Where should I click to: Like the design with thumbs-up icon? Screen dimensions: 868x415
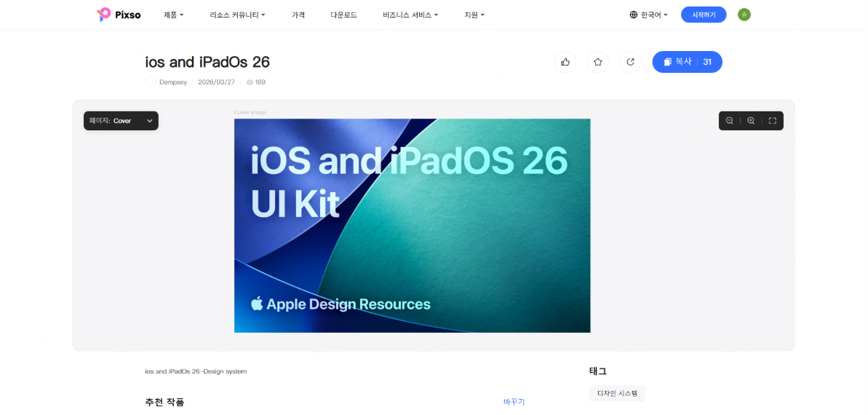click(x=565, y=62)
